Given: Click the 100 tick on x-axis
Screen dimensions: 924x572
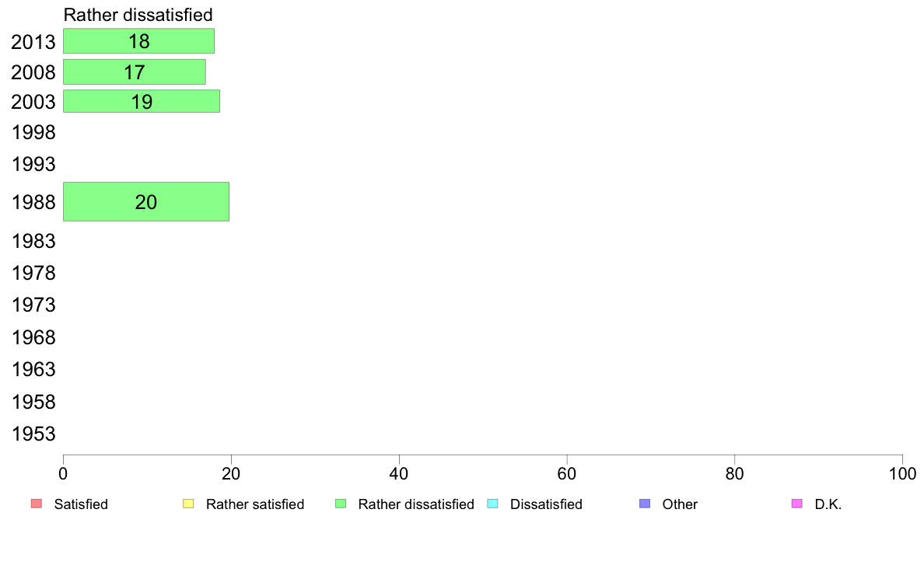Looking at the screenshot, I should 902,473.
